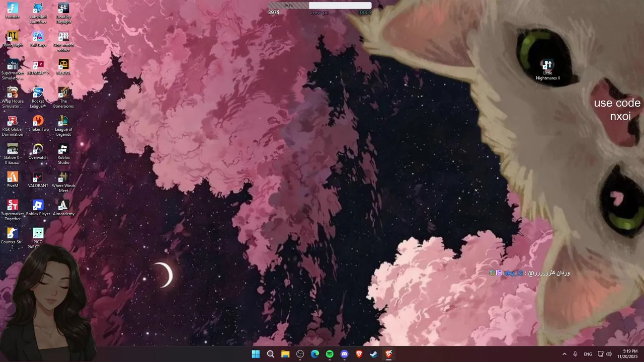The height and width of the screenshot is (362, 644).
Task: Select the Overwatch desktop icon
Action: pyautogui.click(x=38, y=151)
